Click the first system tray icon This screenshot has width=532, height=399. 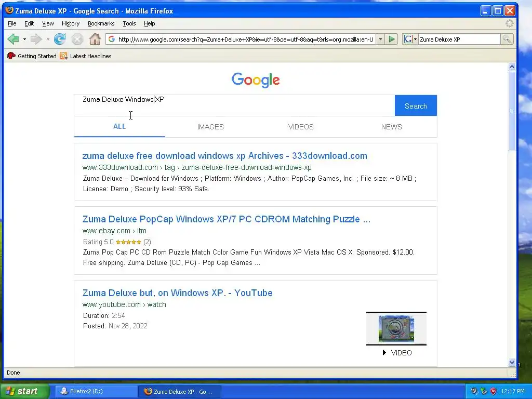[474, 391]
